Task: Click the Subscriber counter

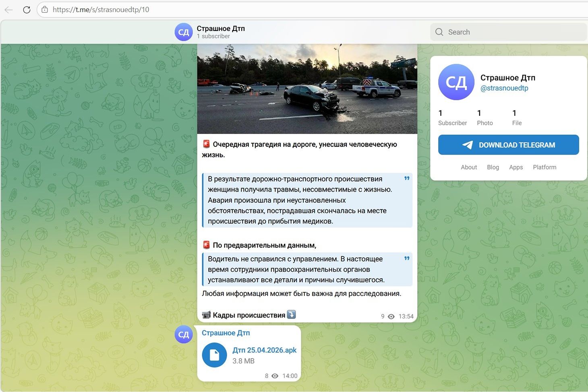Action: tap(452, 118)
